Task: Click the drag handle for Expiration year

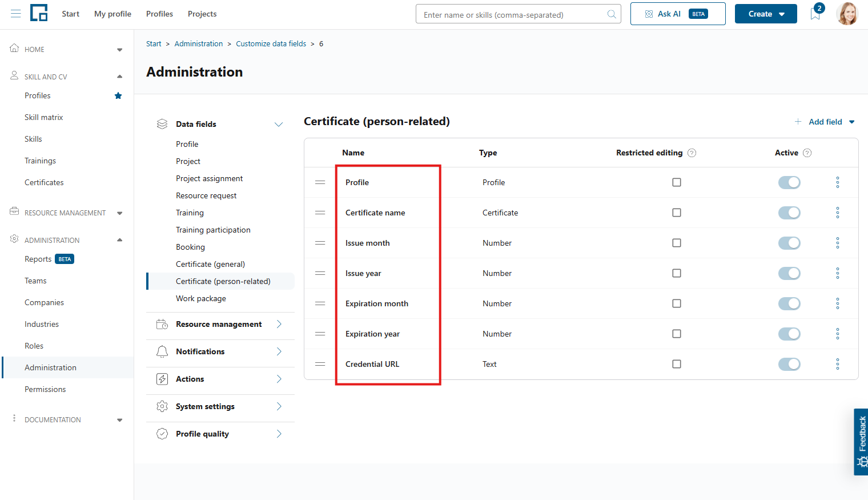Action: [320, 334]
